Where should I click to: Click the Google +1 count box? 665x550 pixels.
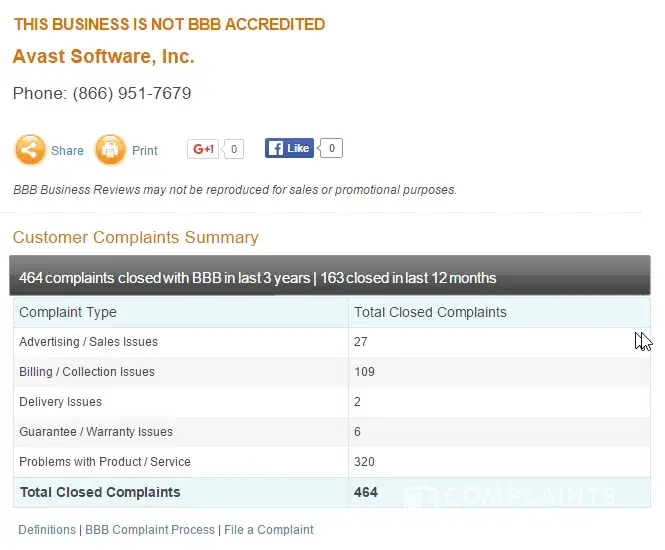point(234,149)
